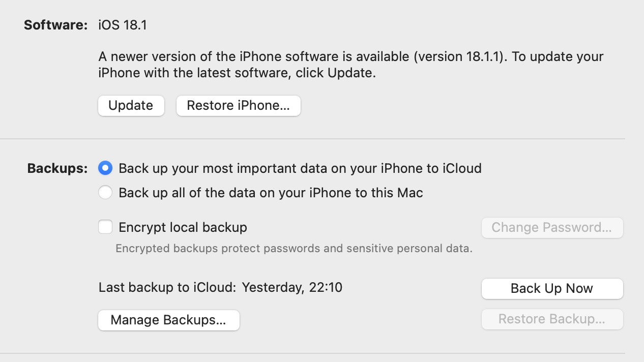Open the Manage Backups… dialog
Viewport: 644px width, 362px height.
[168, 320]
